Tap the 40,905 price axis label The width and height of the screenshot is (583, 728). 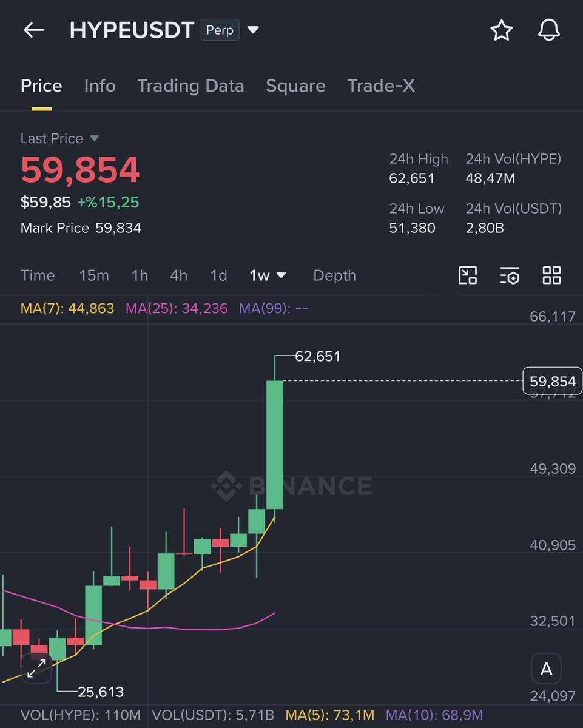pyautogui.click(x=552, y=545)
